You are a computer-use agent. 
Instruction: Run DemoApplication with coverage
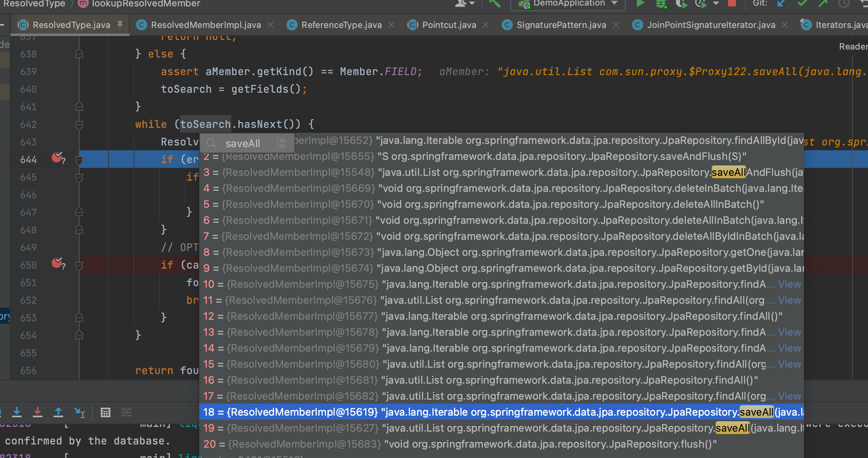681,4
